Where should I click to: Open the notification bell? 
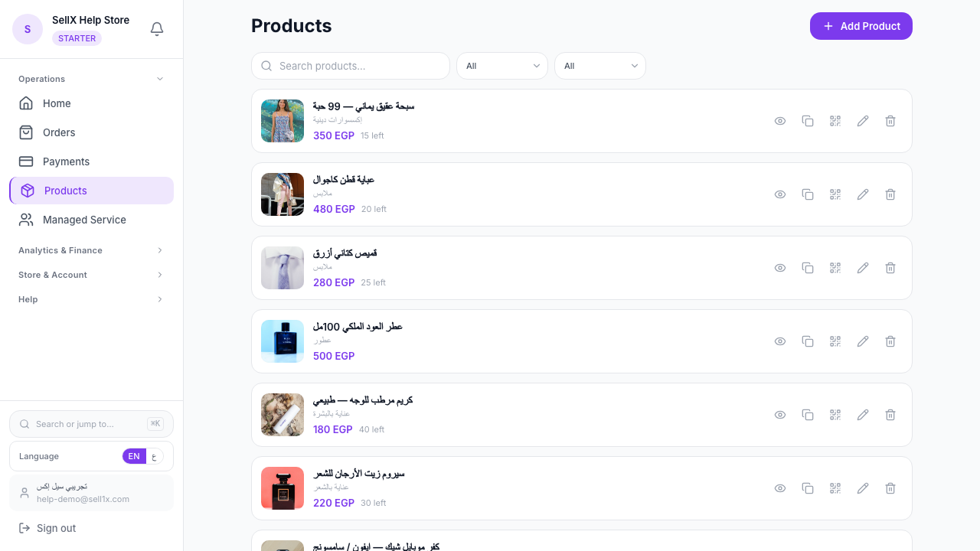(157, 28)
